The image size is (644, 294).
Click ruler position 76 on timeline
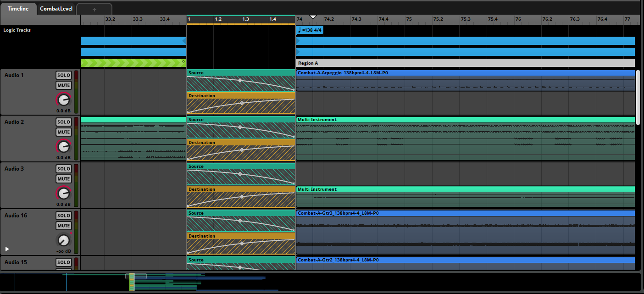pos(518,19)
